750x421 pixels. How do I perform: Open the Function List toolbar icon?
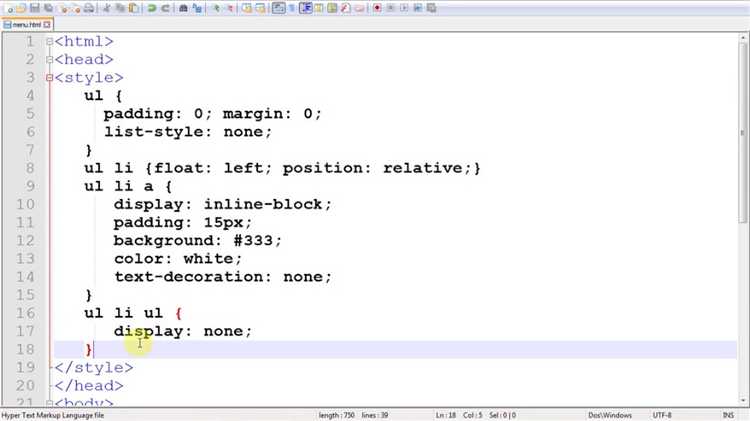[x=345, y=8]
